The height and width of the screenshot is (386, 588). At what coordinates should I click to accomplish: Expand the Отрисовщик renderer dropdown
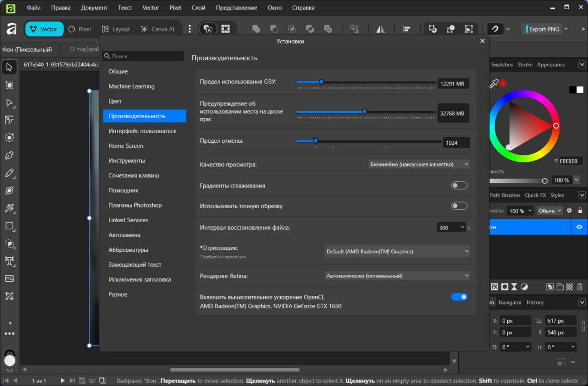(397, 251)
